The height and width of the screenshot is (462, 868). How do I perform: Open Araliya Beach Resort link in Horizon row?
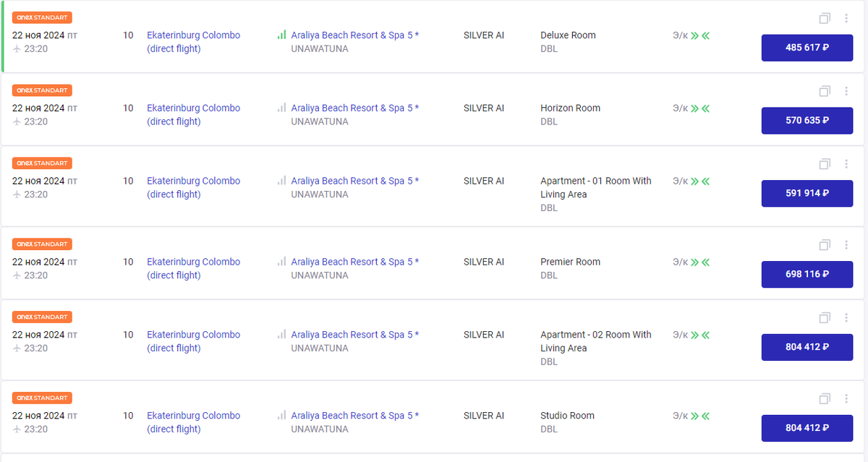[x=355, y=108]
